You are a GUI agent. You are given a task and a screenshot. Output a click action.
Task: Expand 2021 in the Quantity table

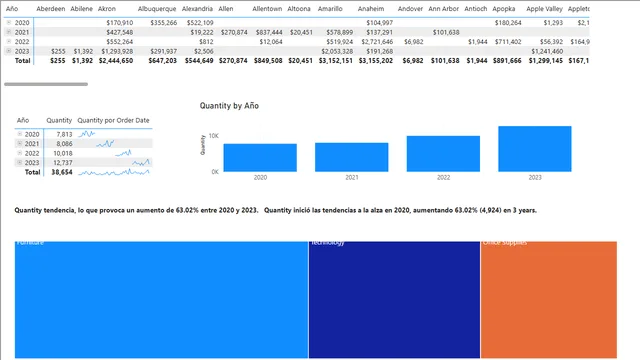coord(20,143)
